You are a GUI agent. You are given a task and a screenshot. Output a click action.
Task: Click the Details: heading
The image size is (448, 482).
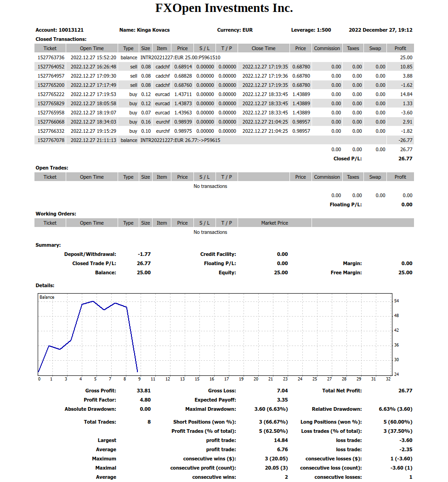(45, 286)
